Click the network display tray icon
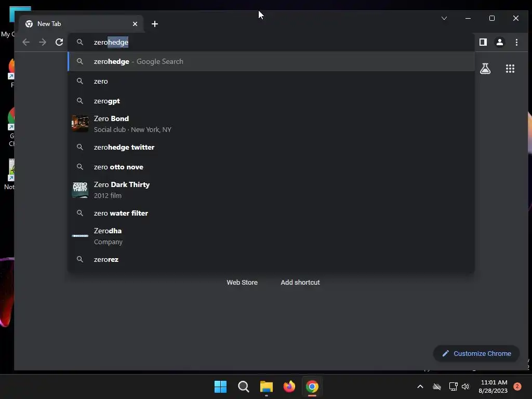532x399 pixels. pyautogui.click(x=453, y=387)
